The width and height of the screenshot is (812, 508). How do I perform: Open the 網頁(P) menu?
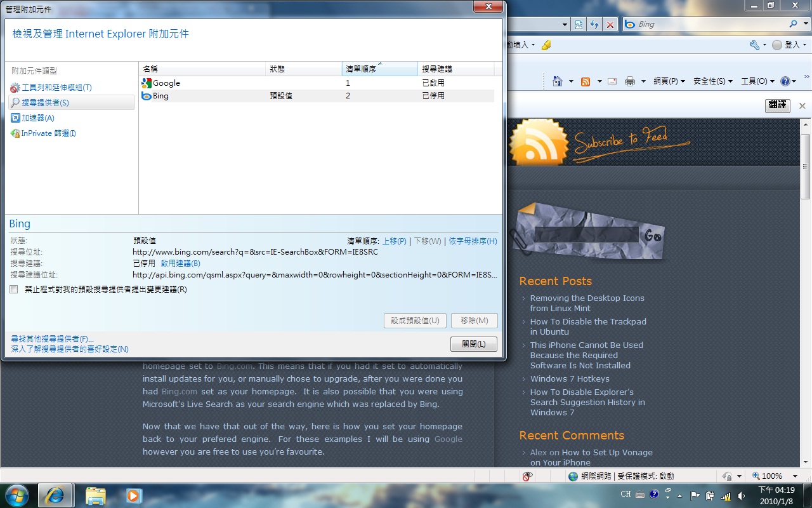tap(669, 81)
